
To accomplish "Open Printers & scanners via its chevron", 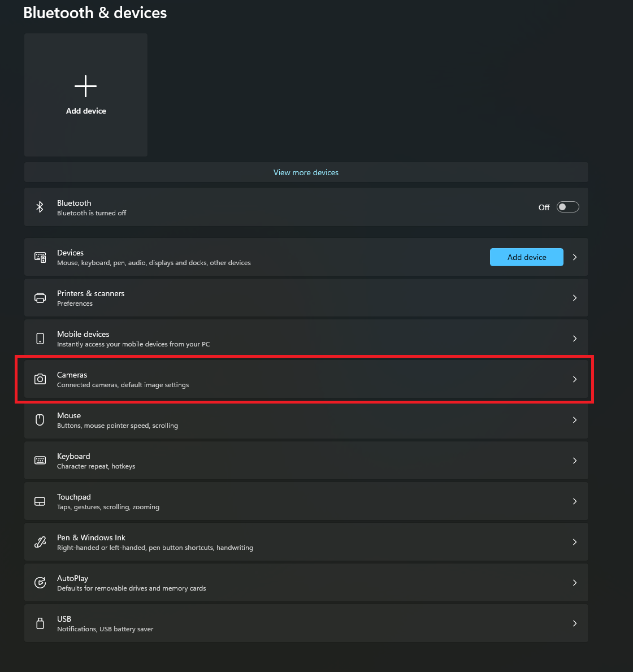I will tap(575, 298).
